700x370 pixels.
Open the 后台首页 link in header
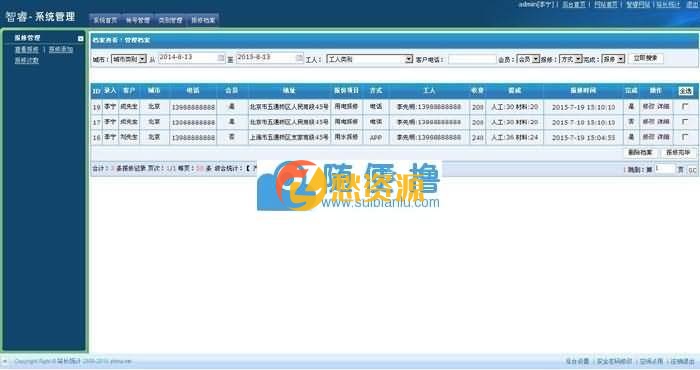574,4
